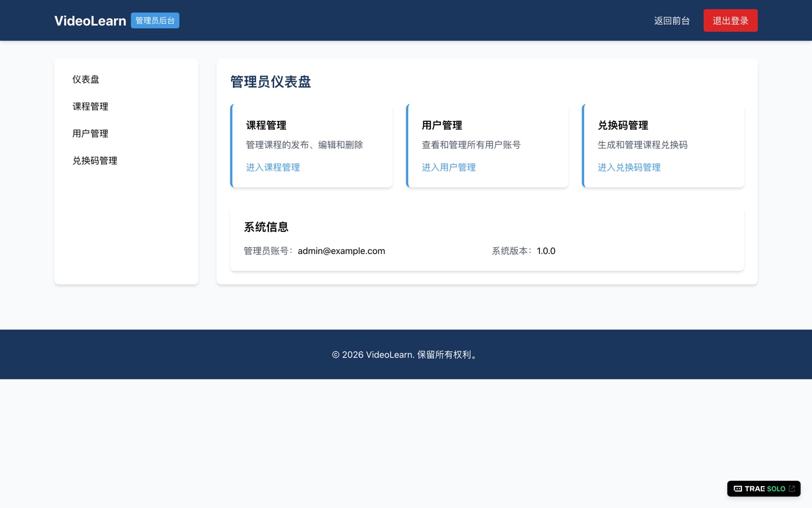This screenshot has width=812, height=508.
Task: Click the 管理课程的发布、编辑和删除 description
Action: pyautogui.click(x=304, y=145)
